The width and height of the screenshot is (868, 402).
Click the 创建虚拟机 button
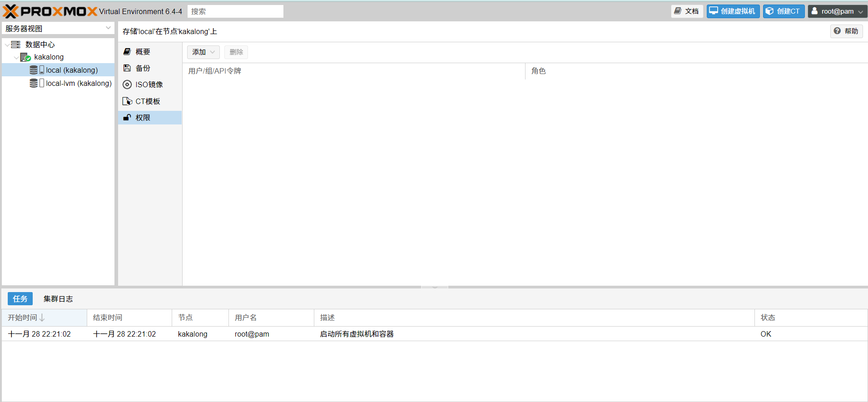733,11
